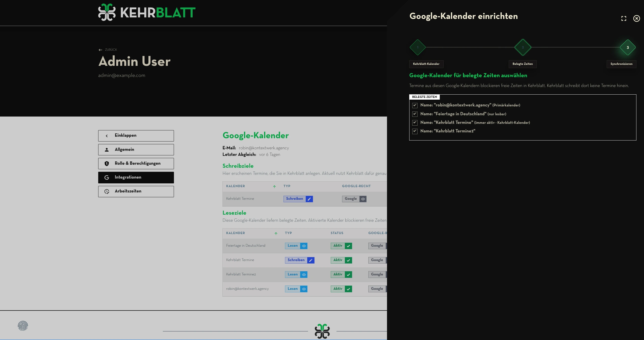Collapse sidebar with Einklappen button
Image resolution: width=644 pixels, height=340 pixels.
pos(136,136)
